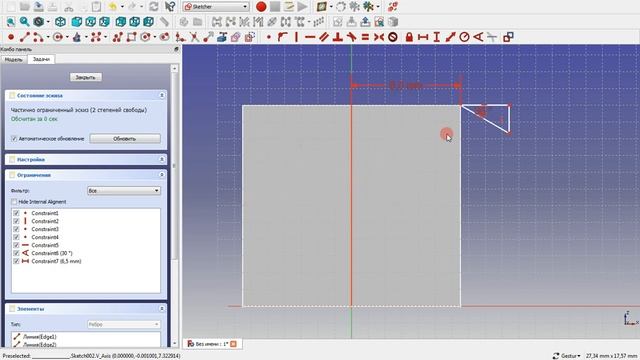The height and width of the screenshot is (360, 640).
Task: Select the trim edge tool
Action: 194,37
